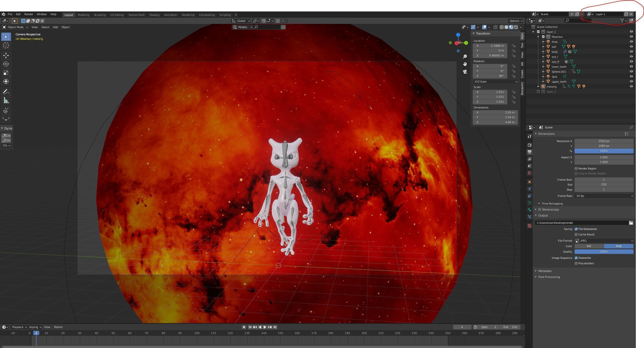
Task: Click the Quality 100% slider
Action: point(603,252)
